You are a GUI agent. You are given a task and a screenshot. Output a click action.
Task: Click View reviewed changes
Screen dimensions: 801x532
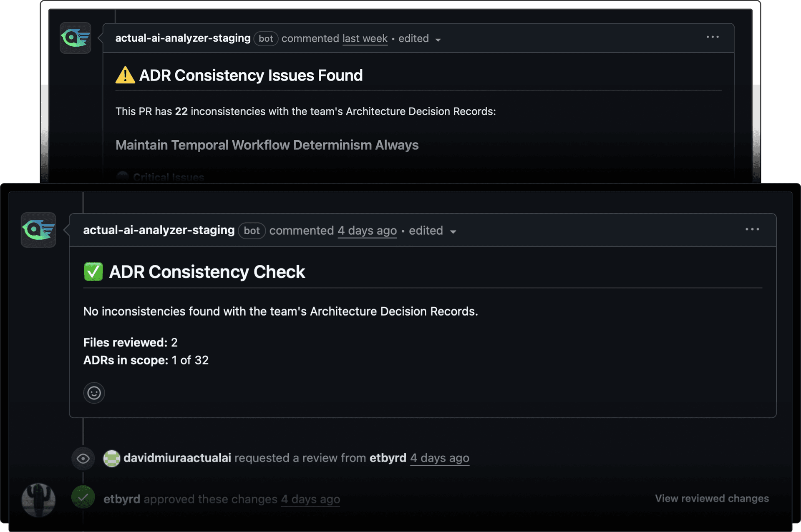tap(711, 498)
